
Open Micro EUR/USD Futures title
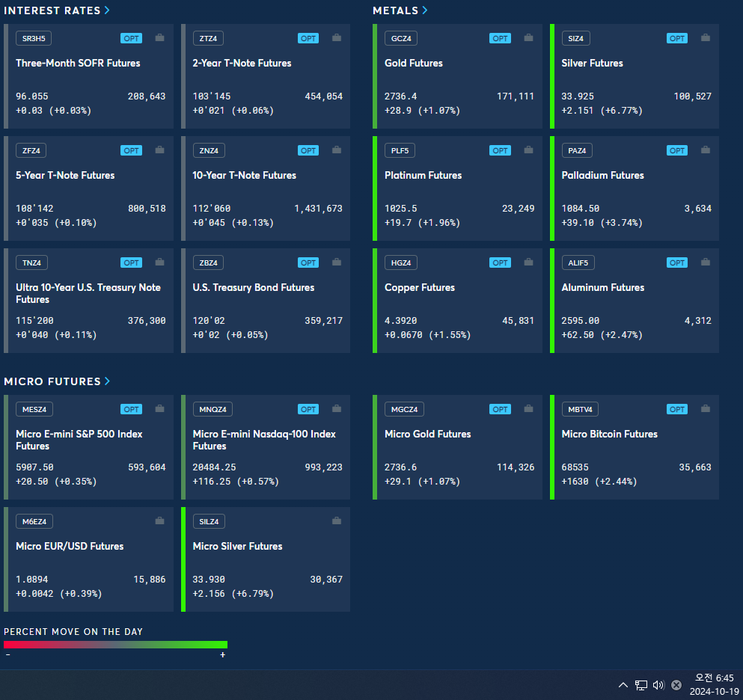click(70, 546)
